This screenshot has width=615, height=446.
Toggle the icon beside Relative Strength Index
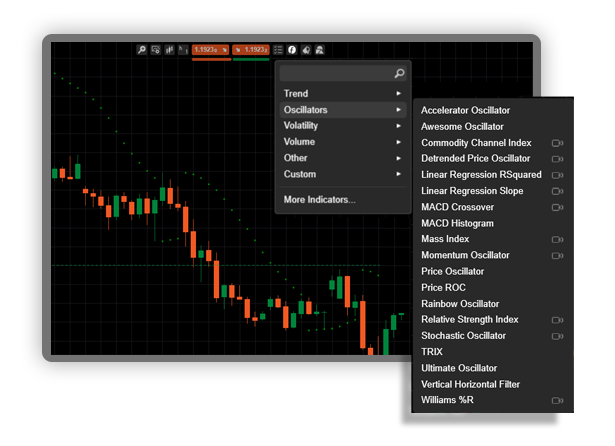coord(557,320)
